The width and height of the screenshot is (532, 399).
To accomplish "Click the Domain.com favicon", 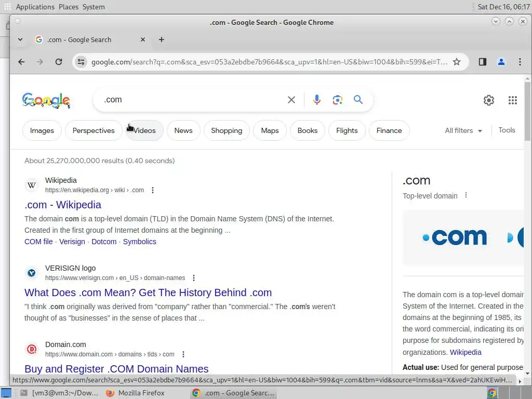I will (32, 349).
